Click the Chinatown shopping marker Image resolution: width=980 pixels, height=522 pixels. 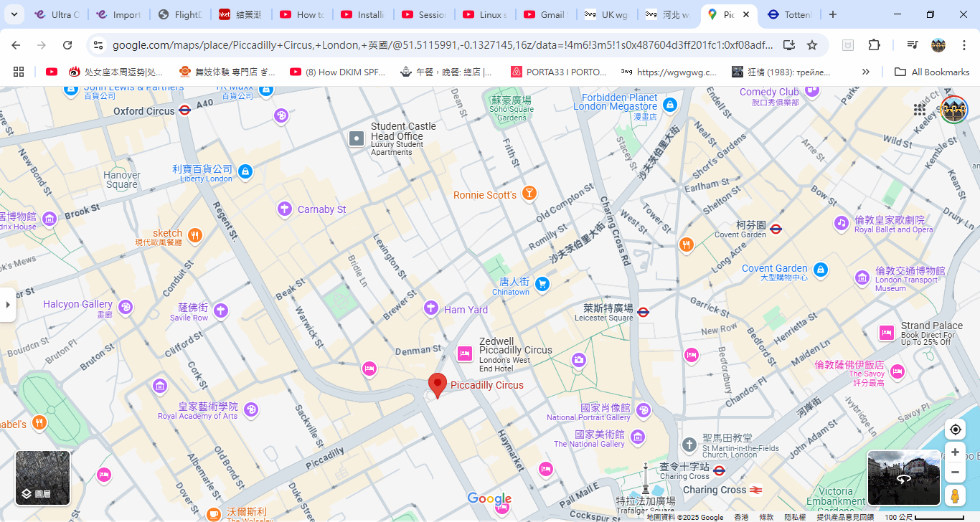pyautogui.click(x=542, y=284)
